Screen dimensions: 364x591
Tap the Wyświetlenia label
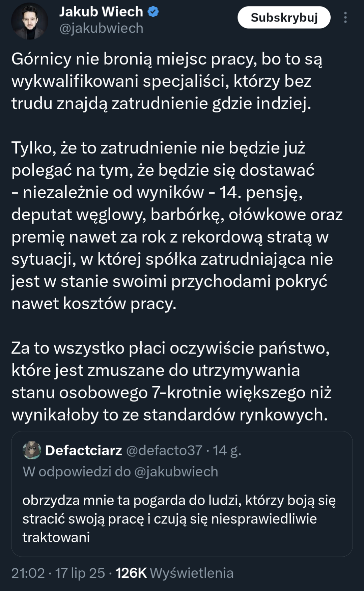pos(192,573)
